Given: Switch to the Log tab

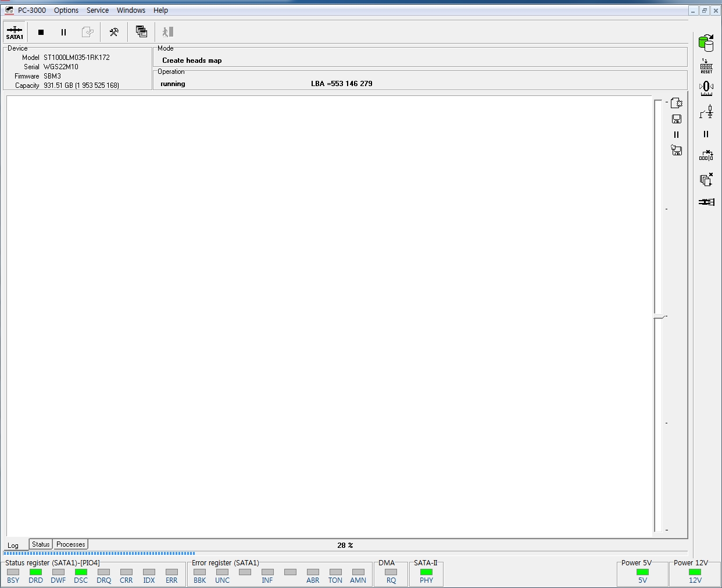Looking at the screenshot, I should pyautogui.click(x=13, y=546).
